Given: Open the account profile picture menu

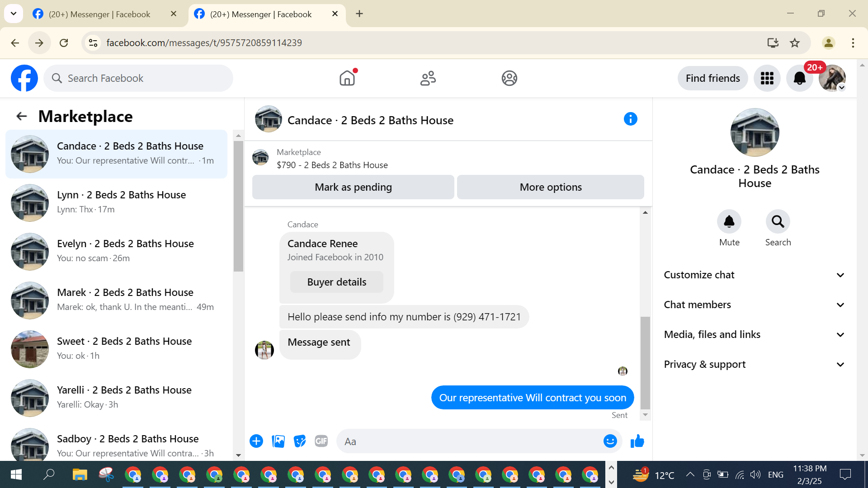Looking at the screenshot, I should pyautogui.click(x=832, y=78).
